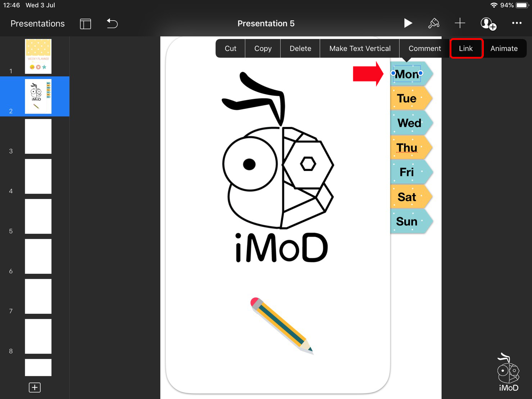
Task: Go back to Presentations
Action: pyautogui.click(x=37, y=24)
